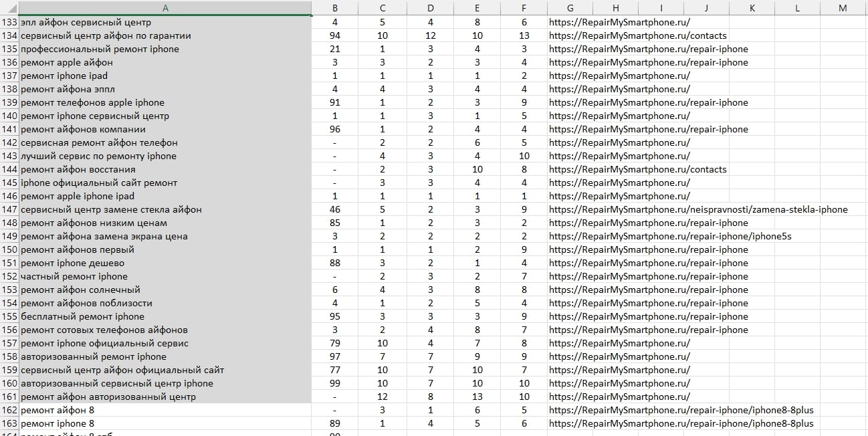Click cell 'ремонт телефонов apple iphone'
868x436 pixels.
pyautogui.click(x=165, y=102)
